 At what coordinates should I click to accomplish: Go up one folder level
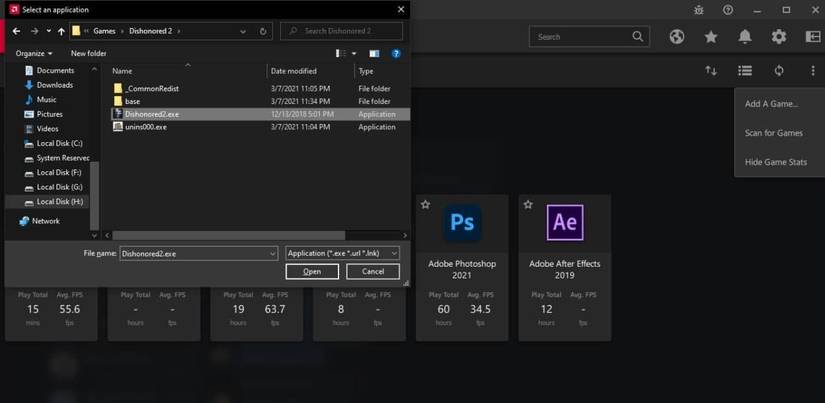click(61, 31)
